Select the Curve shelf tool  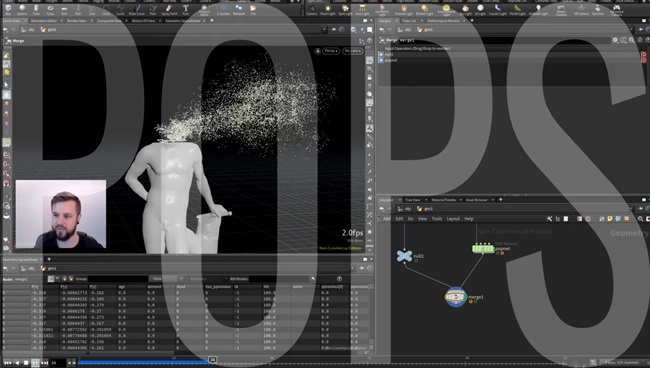coord(120,9)
